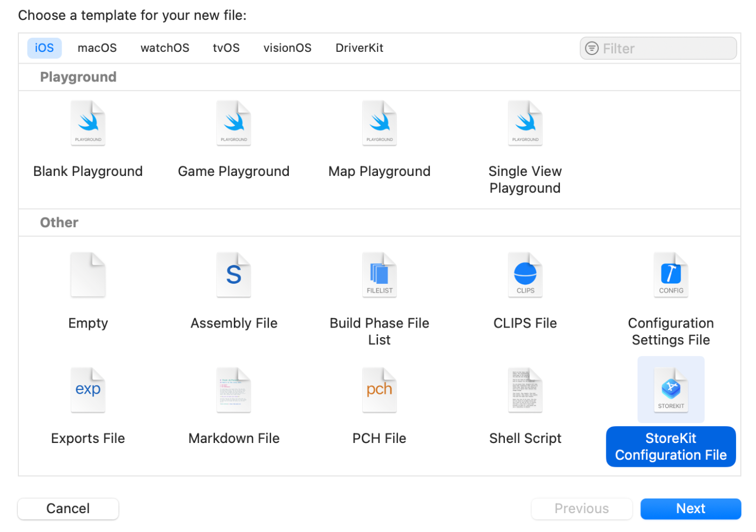Click the "Assembly File" label

coord(234,323)
